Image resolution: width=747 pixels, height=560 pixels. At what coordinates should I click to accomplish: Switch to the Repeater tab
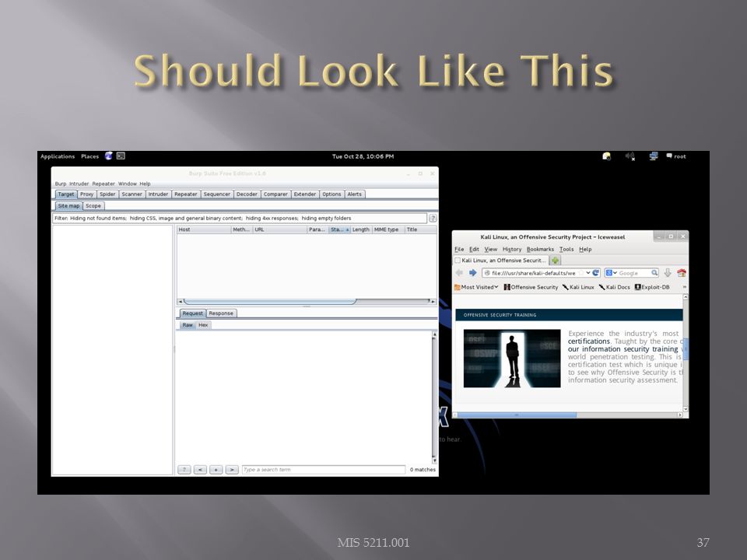click(185, 194)
